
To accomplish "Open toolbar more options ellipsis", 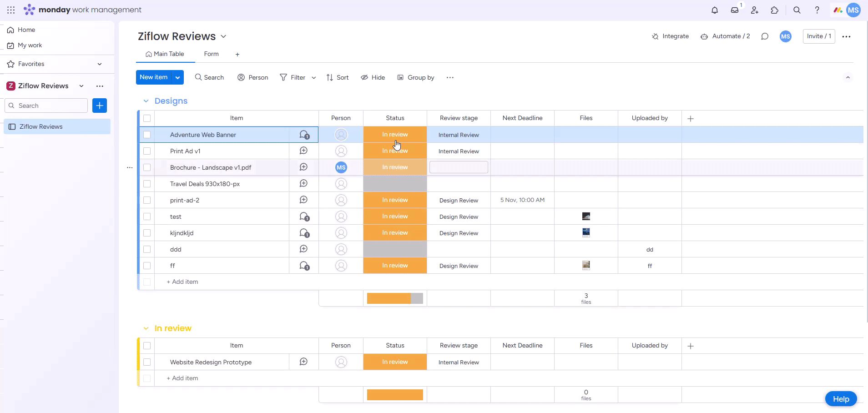I will 450,77.
